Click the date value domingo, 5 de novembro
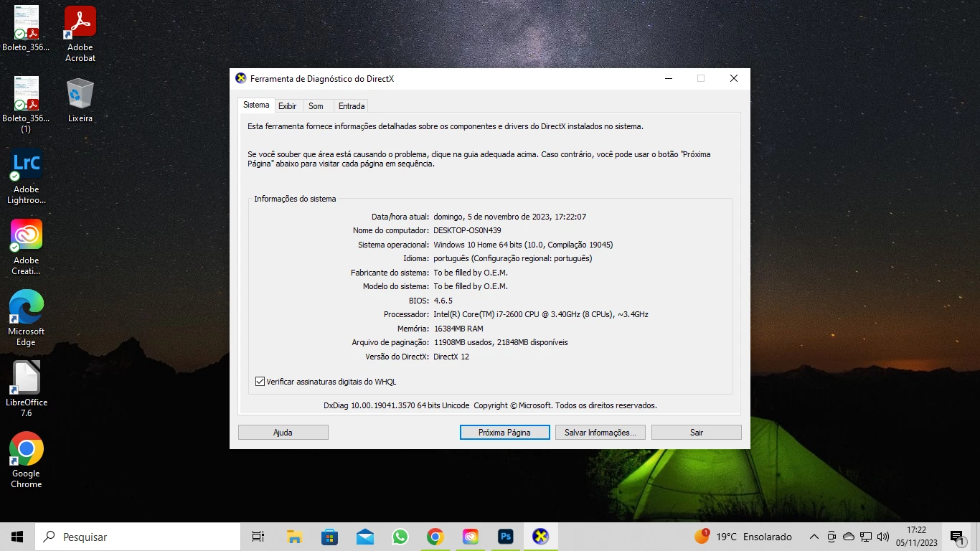This screenshot has height=551, width=980. pos(510,217)
